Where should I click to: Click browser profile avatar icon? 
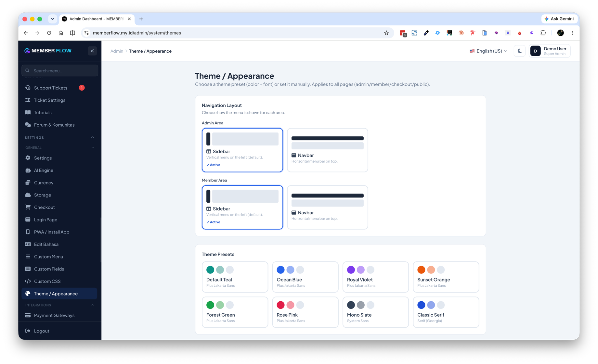[x=560, y=33]
